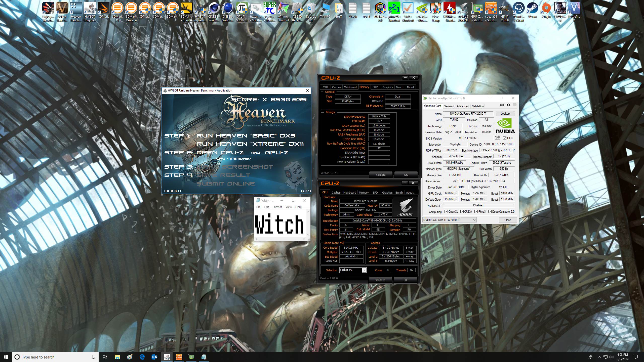Click the Close button in GPU-Z

tap(508, 220)
